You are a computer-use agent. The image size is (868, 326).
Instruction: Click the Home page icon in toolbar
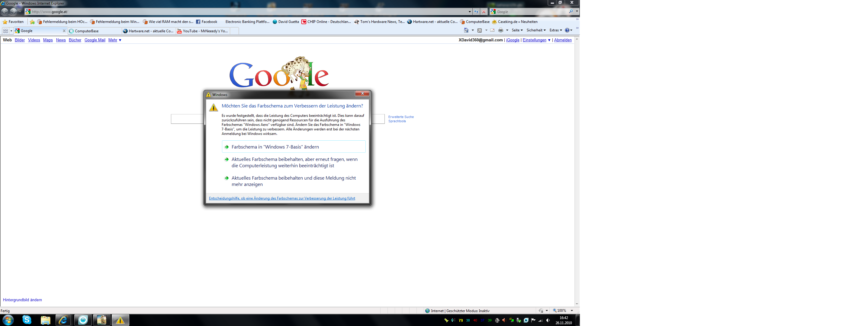click(x=466, y=30)
